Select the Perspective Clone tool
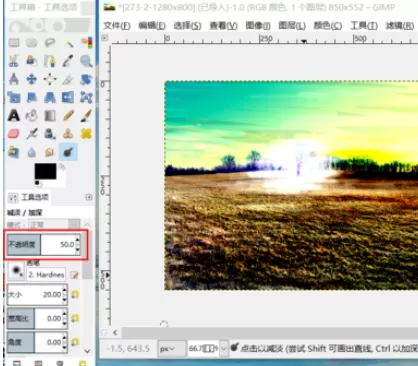This screenshot has height=366, width=418. click(x=14, y=152)
